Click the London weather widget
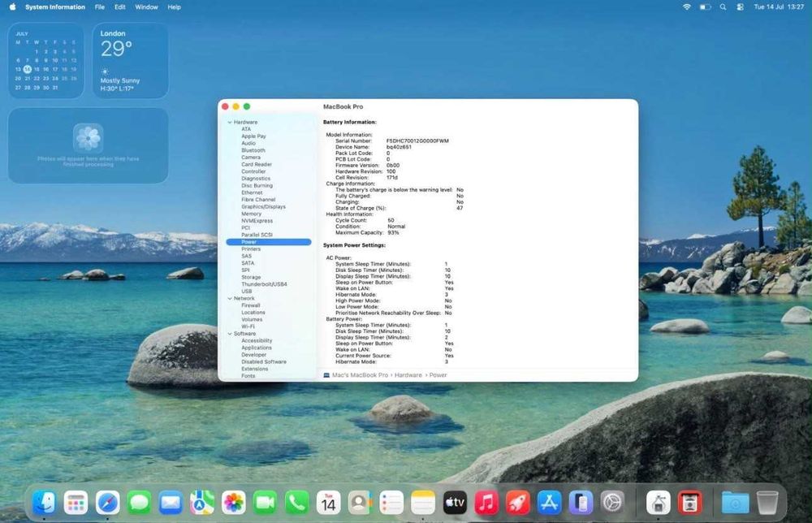This screenshot has height=523, width=812. [x=131, y=61]
